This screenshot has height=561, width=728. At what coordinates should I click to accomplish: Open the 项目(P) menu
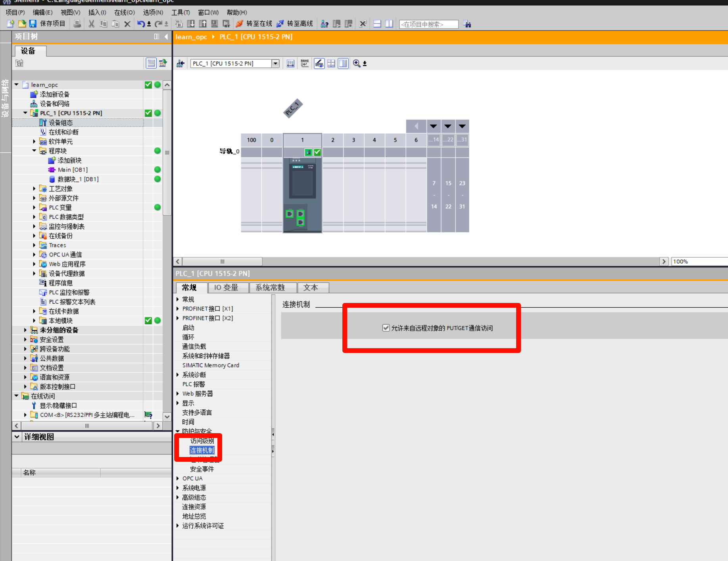[15, 12]
